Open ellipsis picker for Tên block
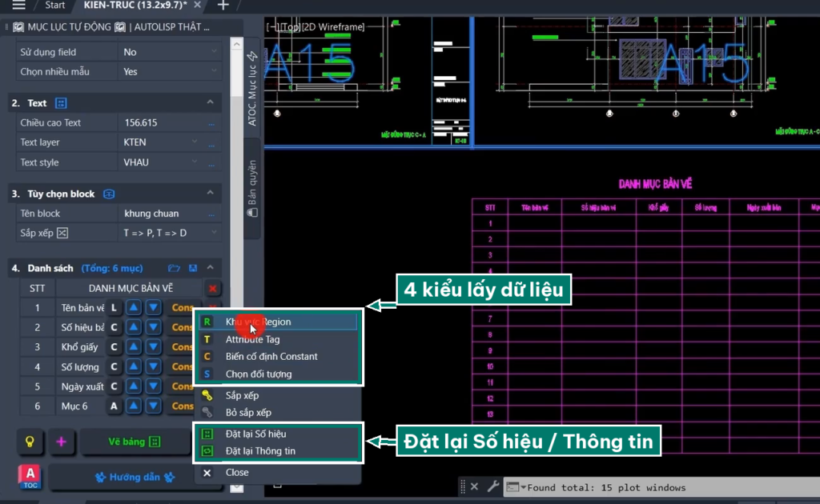The width and height of the screenshot is (820, 504). [211, 214]
